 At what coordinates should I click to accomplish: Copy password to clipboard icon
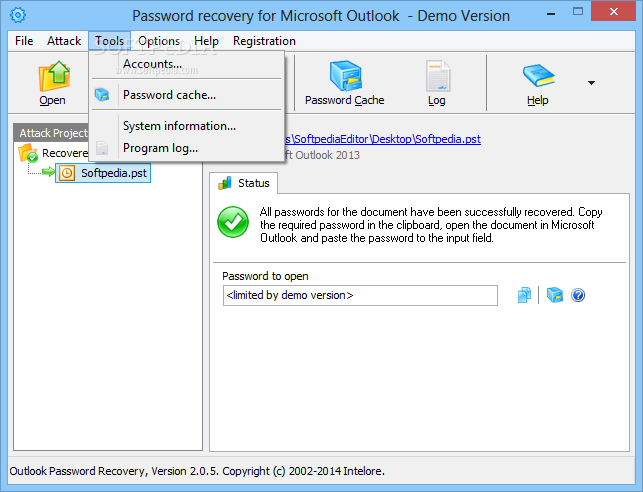click(x=524, y=295)
